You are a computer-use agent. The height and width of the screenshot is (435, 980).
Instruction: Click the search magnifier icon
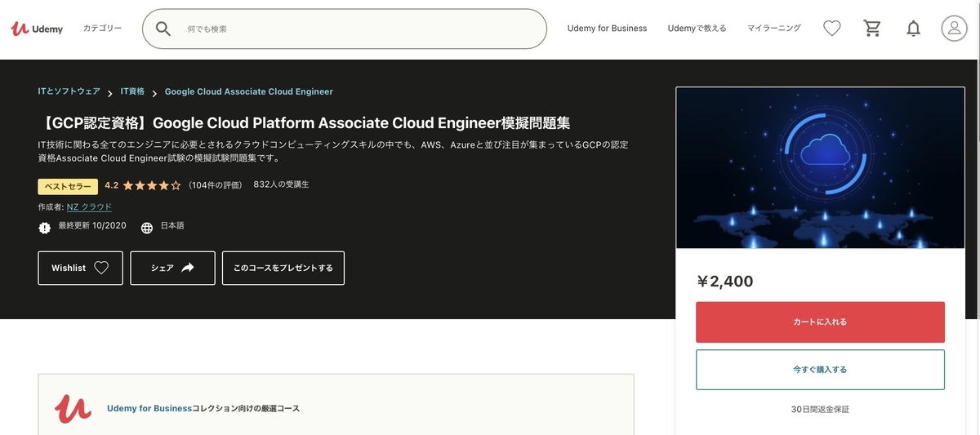click(x=163, y=29)
